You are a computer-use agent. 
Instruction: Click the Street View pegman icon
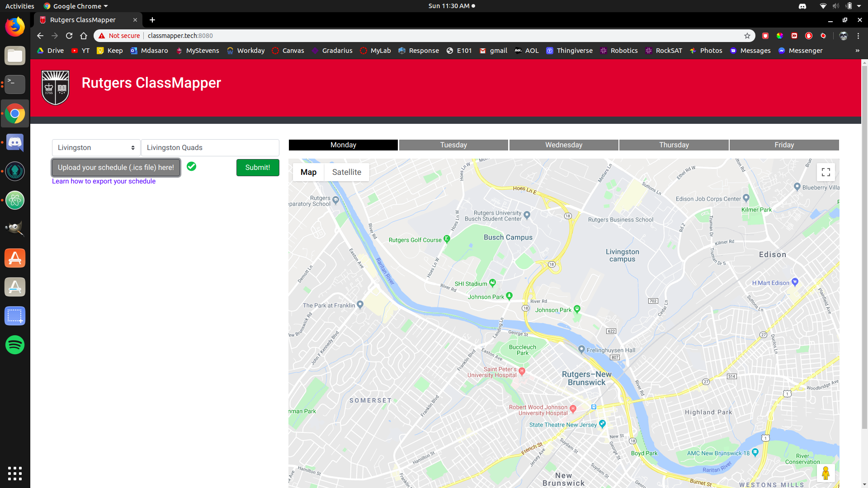pos(826,473)
